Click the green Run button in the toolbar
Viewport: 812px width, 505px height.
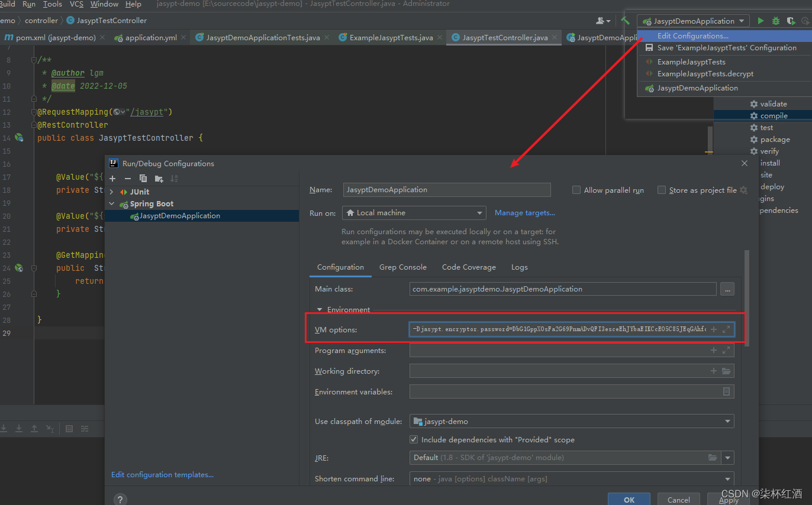coord(761,21)
